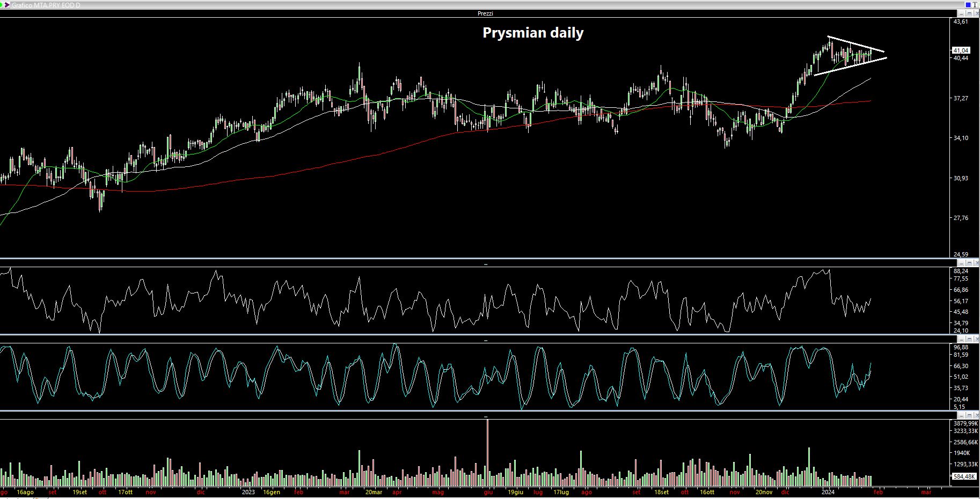Screen dimensions: 980x499
Task: Maximize the RSI indicator panel
Action: (x=969, y=263)
